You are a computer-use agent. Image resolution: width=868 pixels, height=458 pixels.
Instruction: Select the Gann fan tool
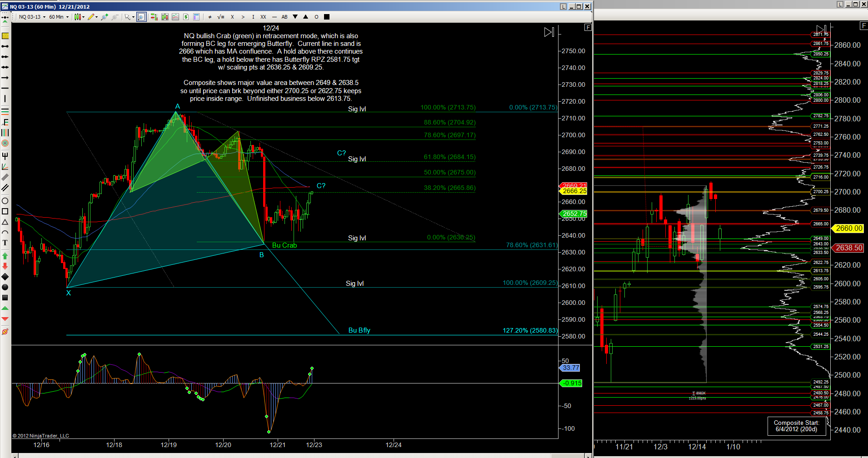pyautogui.click(x=5, y=167)
